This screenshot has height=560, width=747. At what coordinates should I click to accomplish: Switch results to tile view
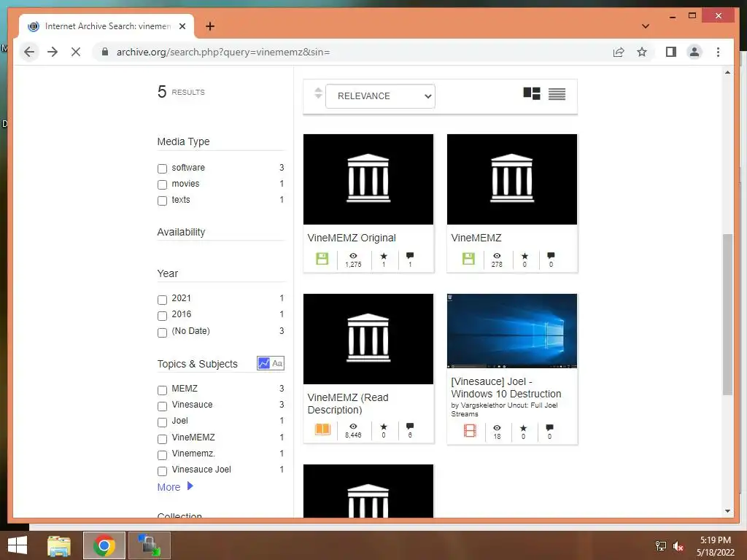coord(532,93)
